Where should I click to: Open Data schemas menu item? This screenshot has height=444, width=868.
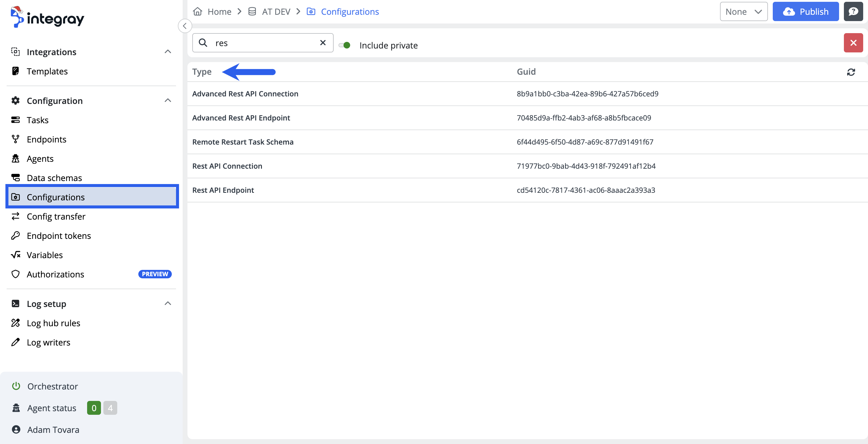click(x=54, y=178)
